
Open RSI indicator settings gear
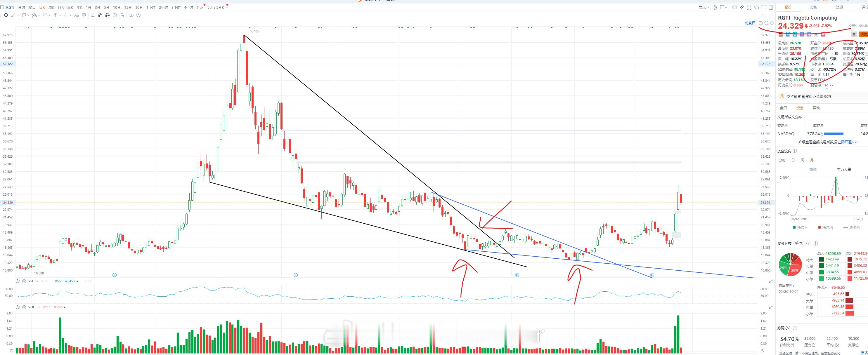tap(18, 281)
